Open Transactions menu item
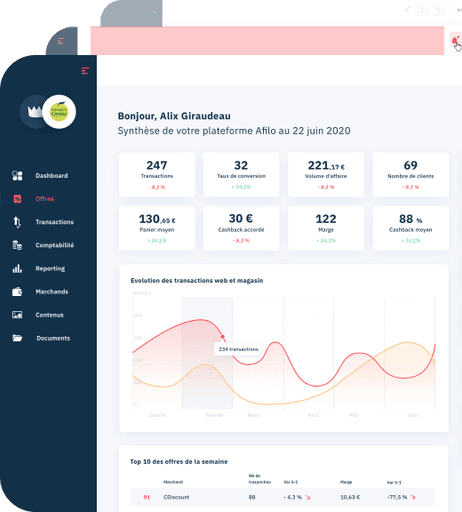The width and height of the screenshot is (462, 512). pyautogui.click(x=55, y=222)
